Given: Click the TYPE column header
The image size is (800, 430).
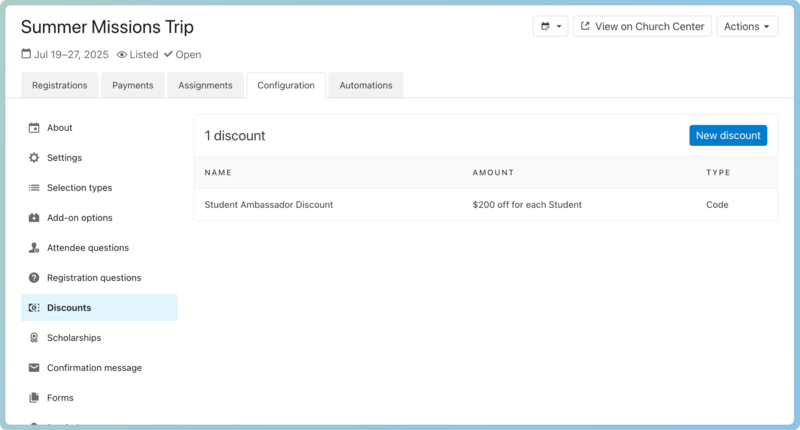Looking at the screenshot, I should (718, 172).
